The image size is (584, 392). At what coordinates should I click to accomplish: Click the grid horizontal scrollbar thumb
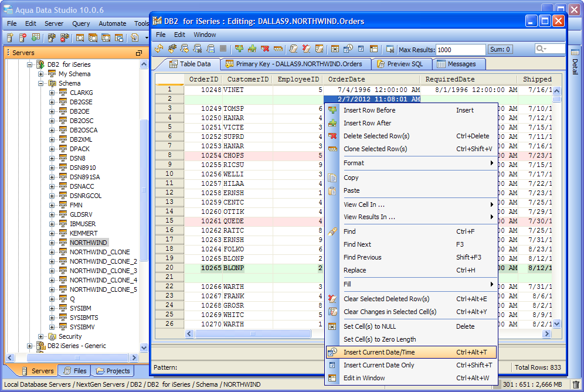click(x=253, y=333)
